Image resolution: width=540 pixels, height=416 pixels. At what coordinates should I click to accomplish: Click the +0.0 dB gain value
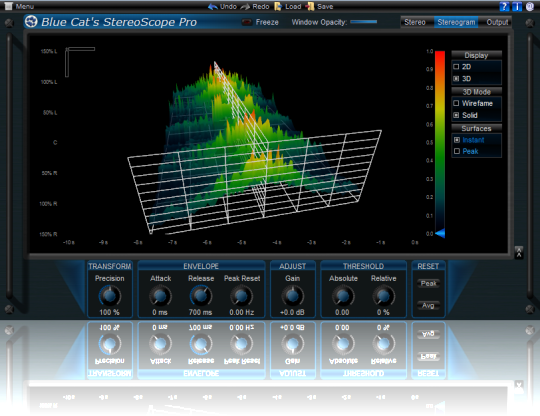tap(292, 312)
